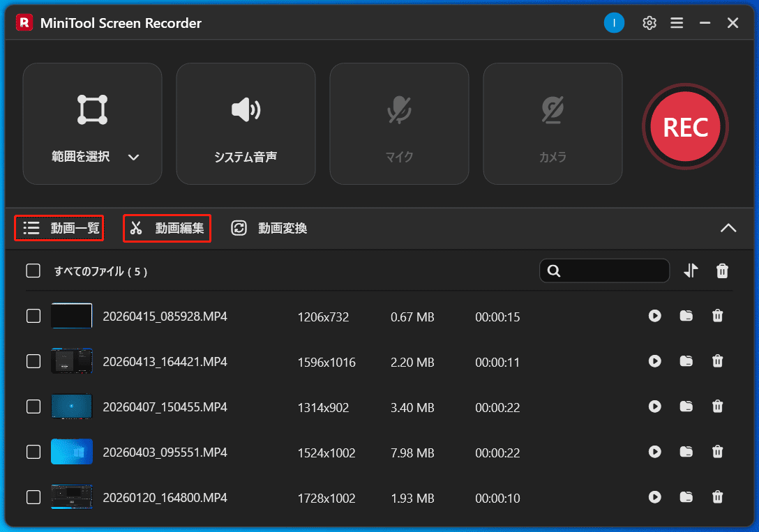This screenshot has width=759, height=532.
Task: Click resolution value 1728x1002
Action: pyautogui.click(x=326, y=498)
